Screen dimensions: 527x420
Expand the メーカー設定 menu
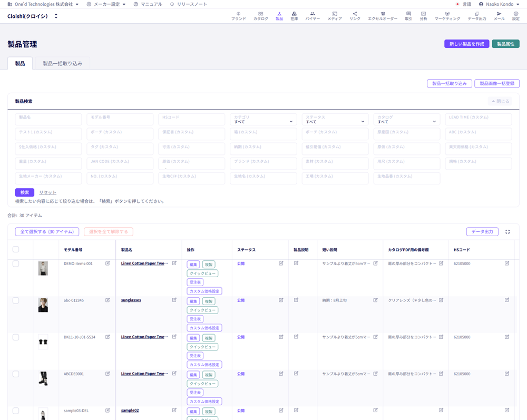click(106, 4)
